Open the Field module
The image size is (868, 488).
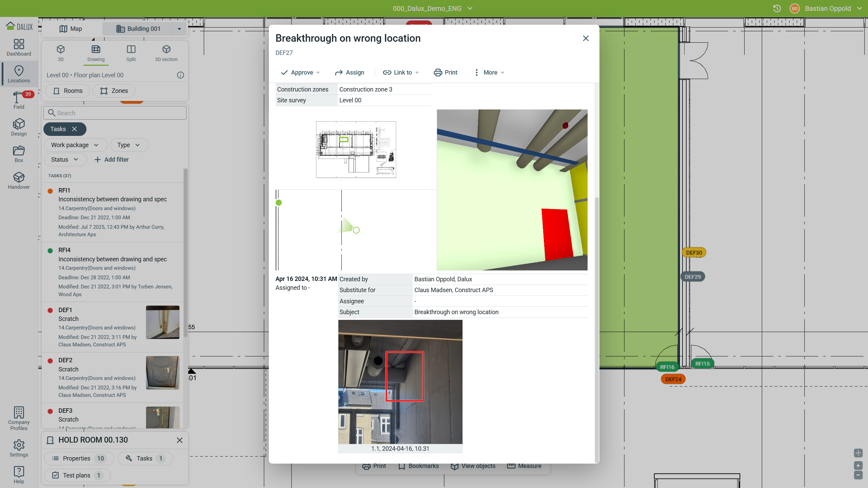tap(19, 100)
